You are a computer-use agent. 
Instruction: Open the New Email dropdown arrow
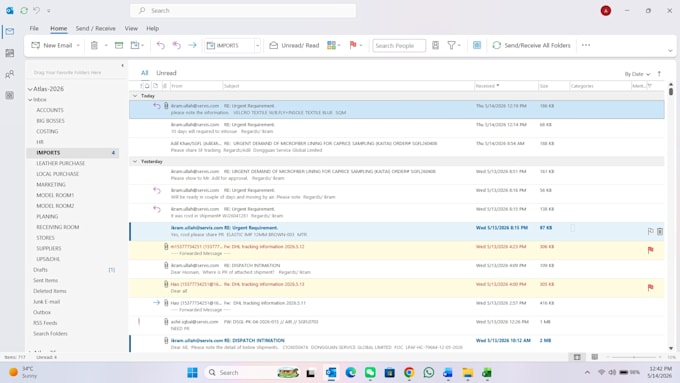pyautogui.click(x=78, y=45)
